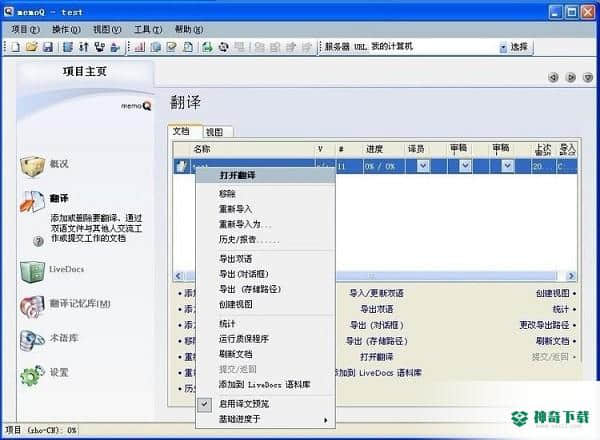Click the up-down arrows toolbar icon

click(83, 47)
